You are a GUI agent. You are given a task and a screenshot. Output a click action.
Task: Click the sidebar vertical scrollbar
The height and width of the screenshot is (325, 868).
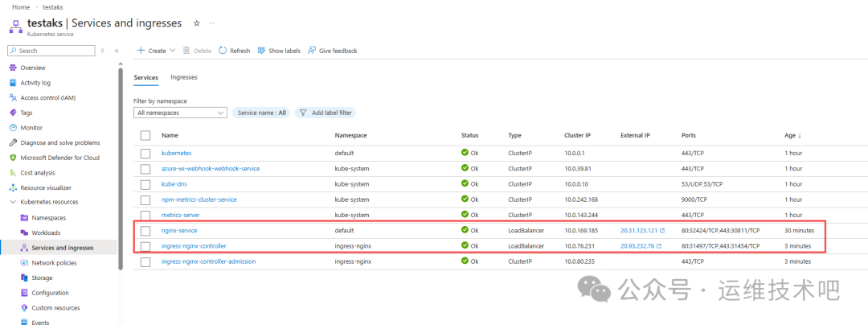121,168
